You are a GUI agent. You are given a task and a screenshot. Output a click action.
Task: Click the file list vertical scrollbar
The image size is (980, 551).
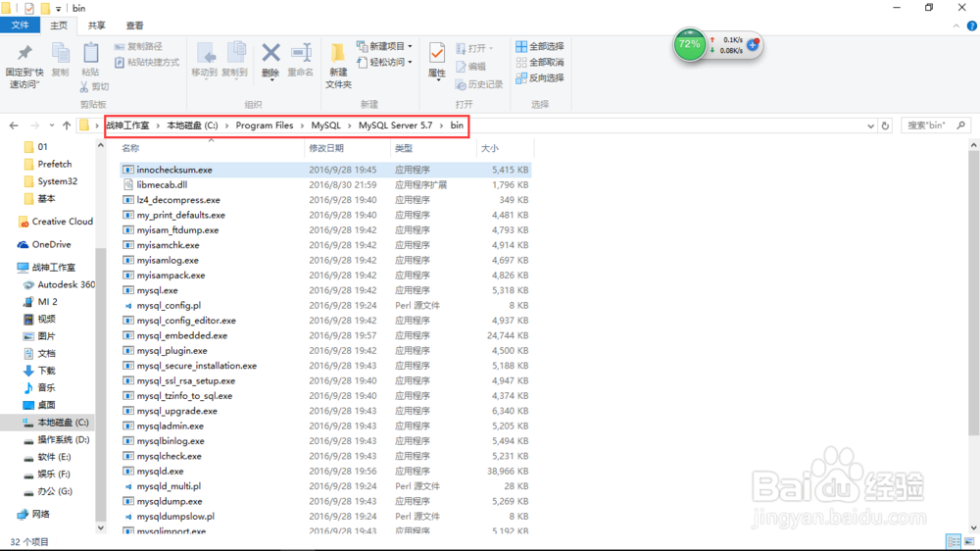coord(973,294)
